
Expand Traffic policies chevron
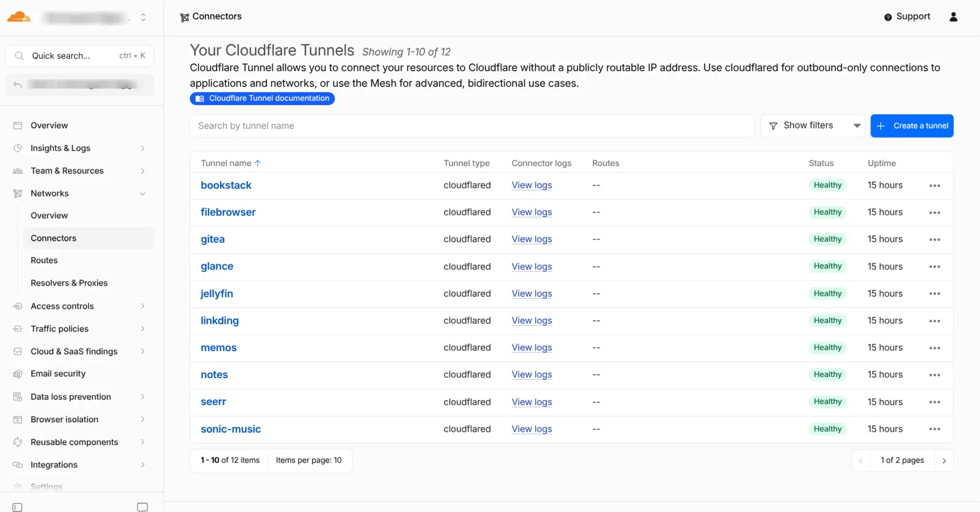143,329
